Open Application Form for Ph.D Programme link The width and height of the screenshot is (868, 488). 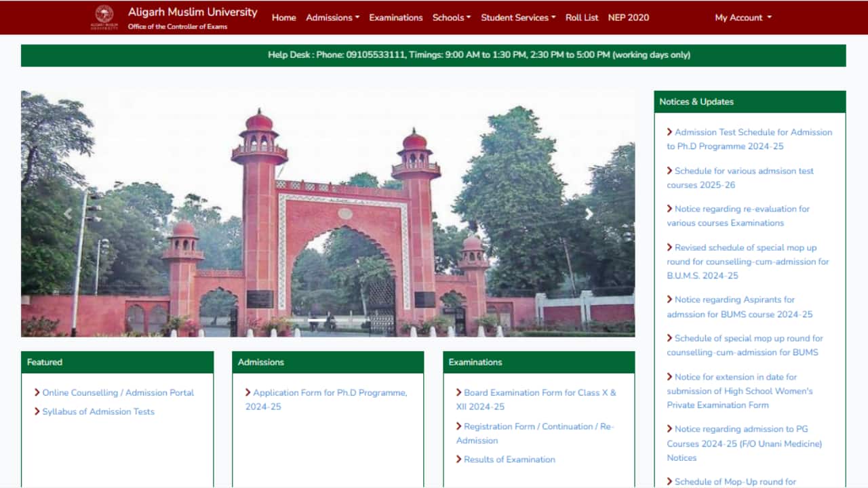pos(330,392)
